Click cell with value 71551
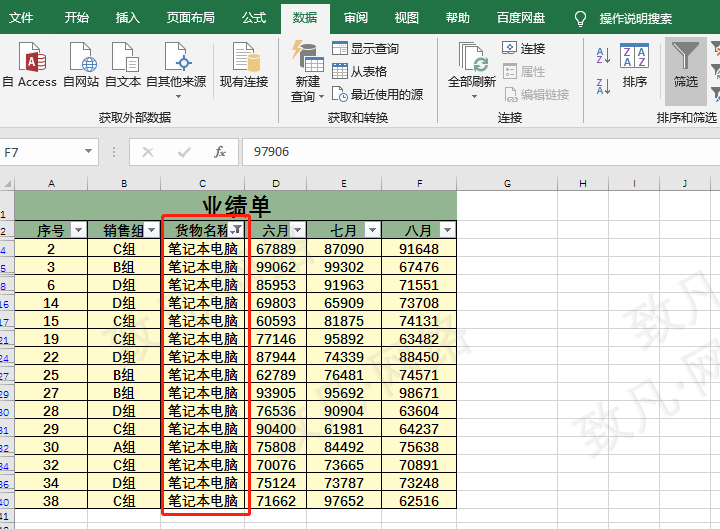 click(419, 285)
